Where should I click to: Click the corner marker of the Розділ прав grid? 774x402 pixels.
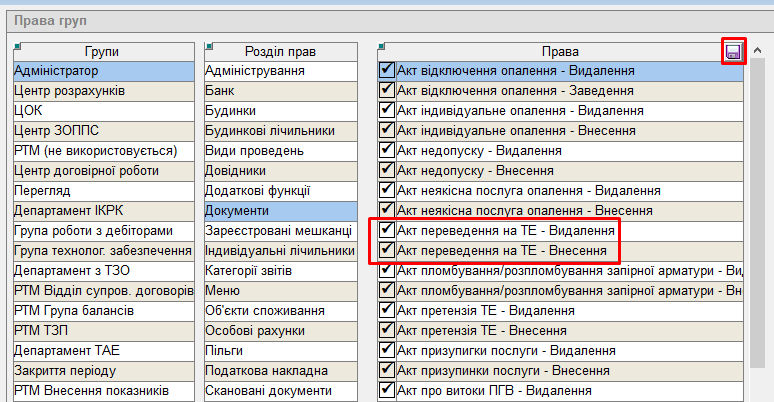click(x=208, y=46)
